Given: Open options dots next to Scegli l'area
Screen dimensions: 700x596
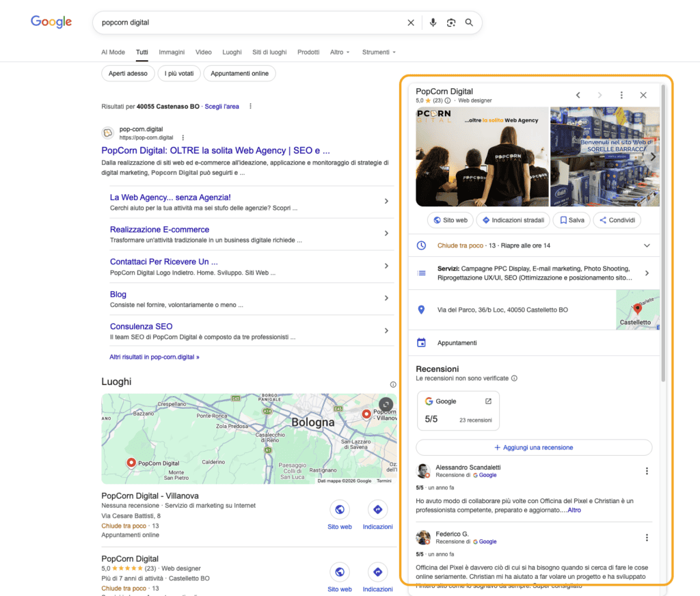Looking at the screenshot, I should click(x=250, y=106).
